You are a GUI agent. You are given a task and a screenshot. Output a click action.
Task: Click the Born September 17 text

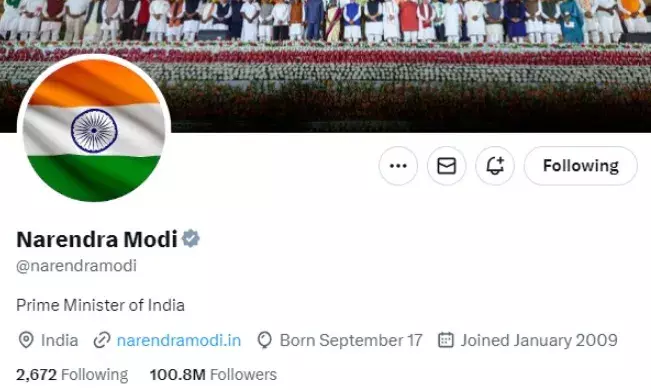[x=351, y=340]
